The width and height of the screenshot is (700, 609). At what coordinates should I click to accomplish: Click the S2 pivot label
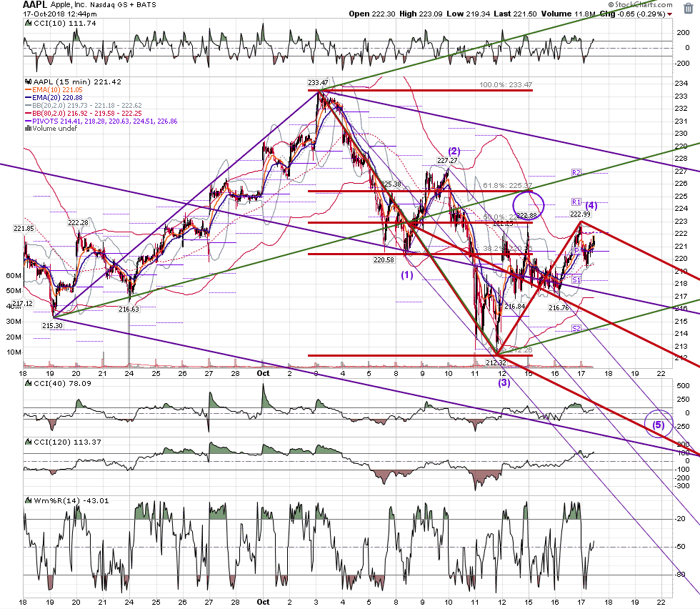point(576,329)
